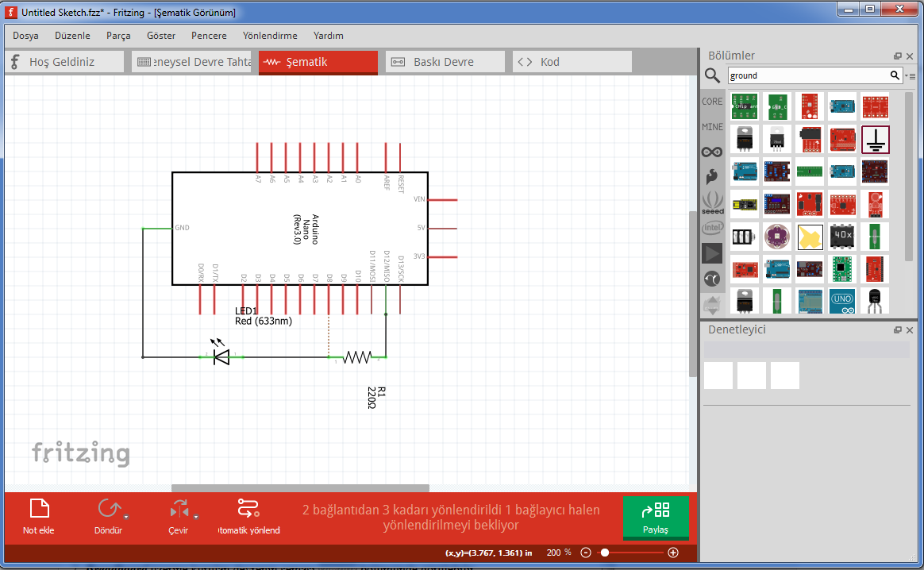Zoom in with the plus button
The width and height of the screenshot is (924, 570).
pyautogui.click(x=673, y=553)
